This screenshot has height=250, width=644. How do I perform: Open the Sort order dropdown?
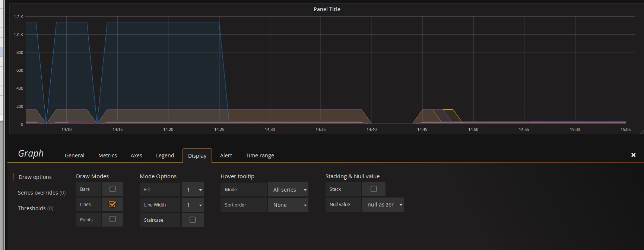pos(288,205)
